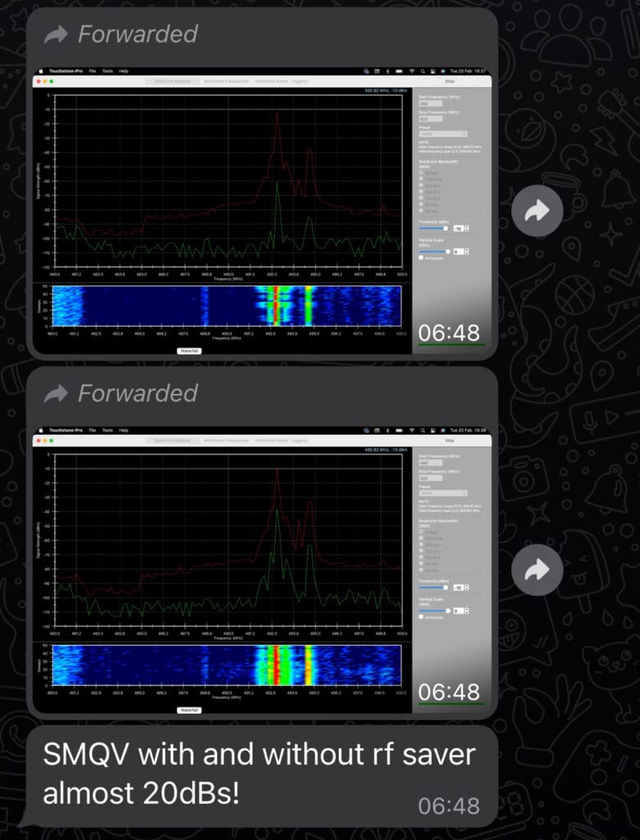Click Start Frequency field in first screenshot
This screenshot has height=840, width=640.
[430, 104]
